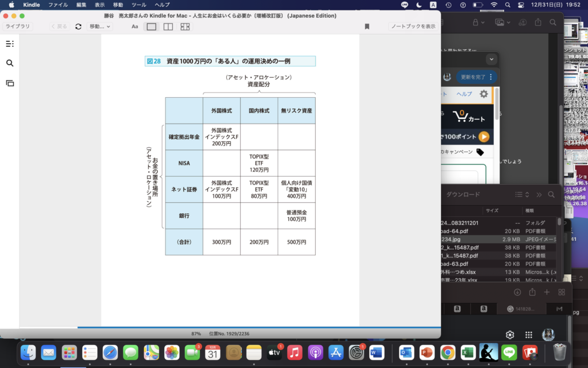Toggle the multi-page grid view layout
This screenshot has height=368, width=588.
coord(185,26)
